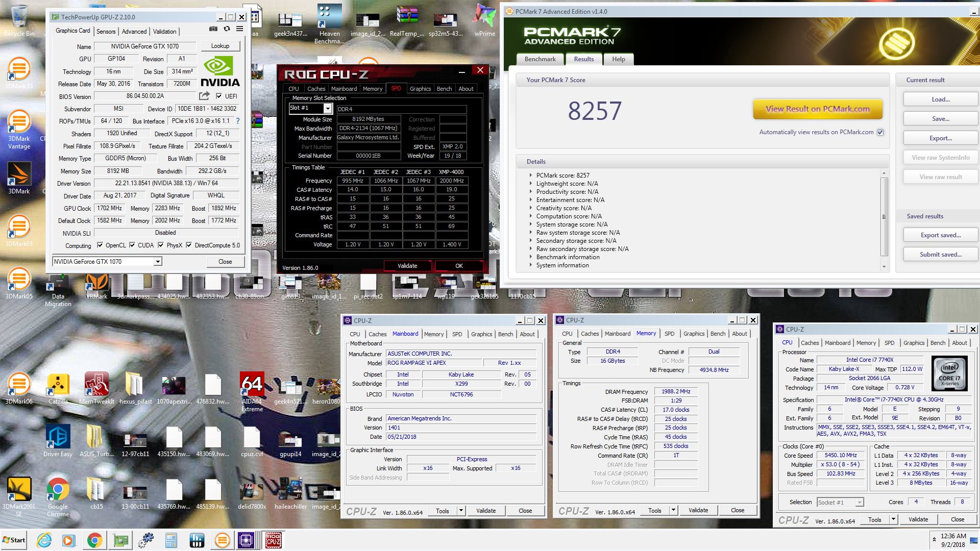Toggle the DirectCompute 5.0 checkbox
Viewport: 980px width, 551px height.
[x=189, y=245]
